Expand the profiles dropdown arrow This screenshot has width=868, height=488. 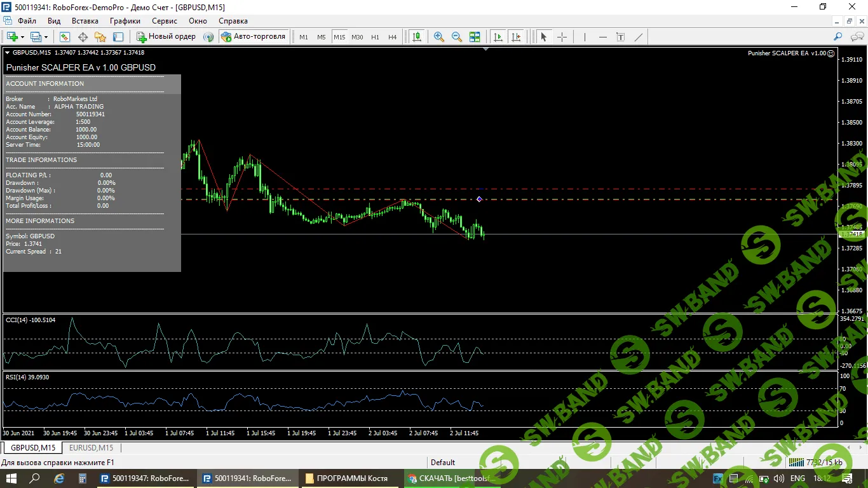point(46,37)
